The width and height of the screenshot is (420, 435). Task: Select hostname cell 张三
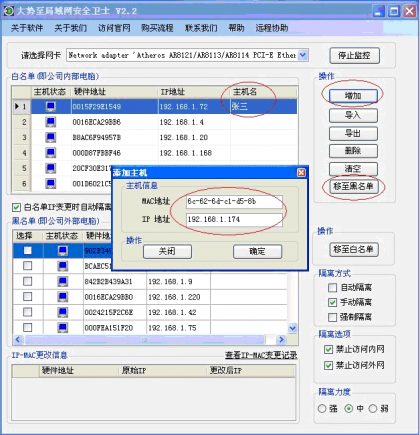(263, 107)
